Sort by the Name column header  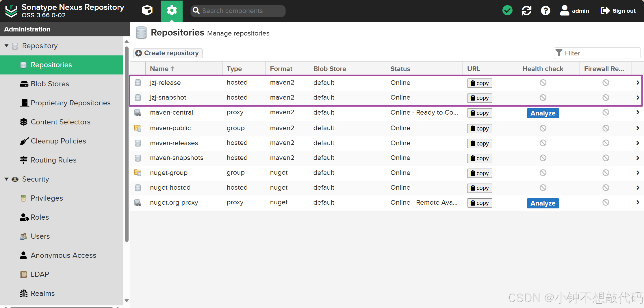pyautogui.click(x=184, y=69)
